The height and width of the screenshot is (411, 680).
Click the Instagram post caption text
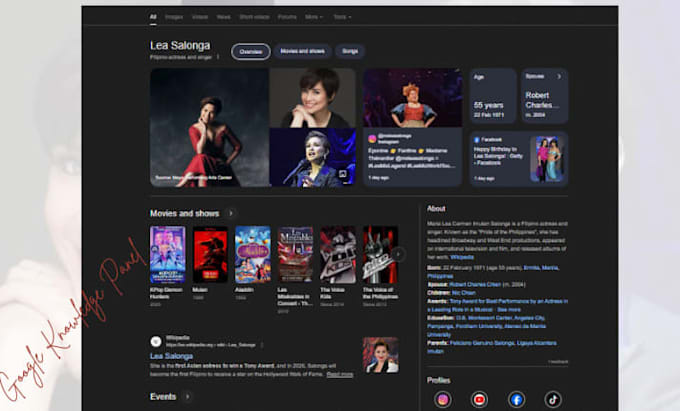[412, 158]
